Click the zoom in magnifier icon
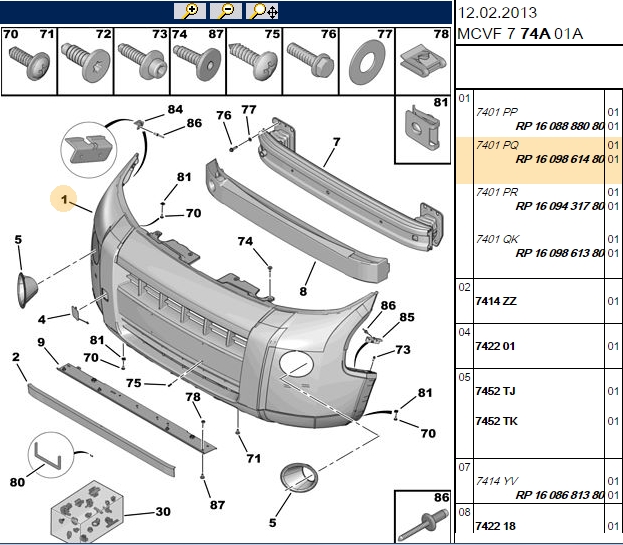The height and width of the screenshot is (545, 623). pos(190,11)
